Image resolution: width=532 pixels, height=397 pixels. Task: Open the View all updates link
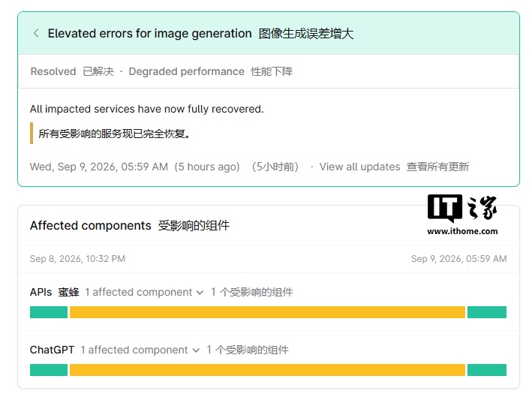click(359, 167)
